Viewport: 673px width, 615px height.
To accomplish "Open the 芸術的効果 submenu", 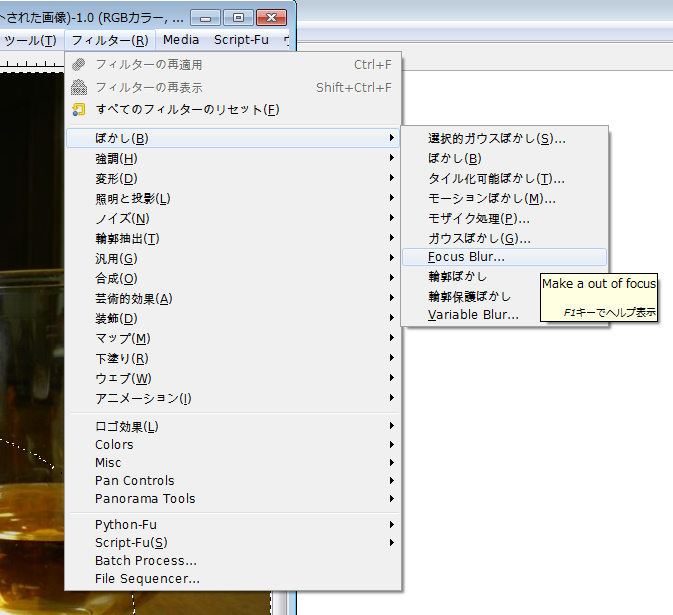I will coord(133,299).
